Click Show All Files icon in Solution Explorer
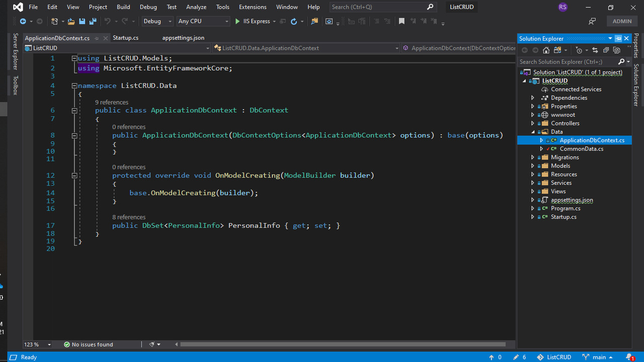Screen dimensions: 644x362 tap(616, 50)
